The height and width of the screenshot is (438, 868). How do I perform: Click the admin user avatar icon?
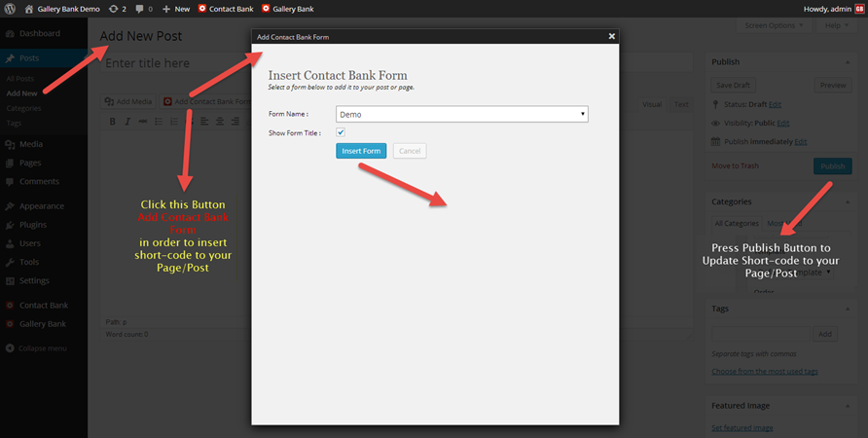(858, 9)
